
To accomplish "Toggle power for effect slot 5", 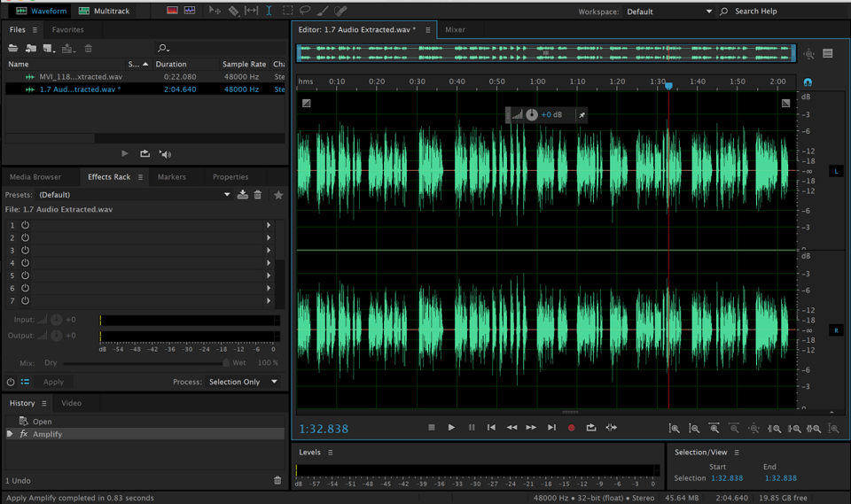I will (x=25, y=275).
